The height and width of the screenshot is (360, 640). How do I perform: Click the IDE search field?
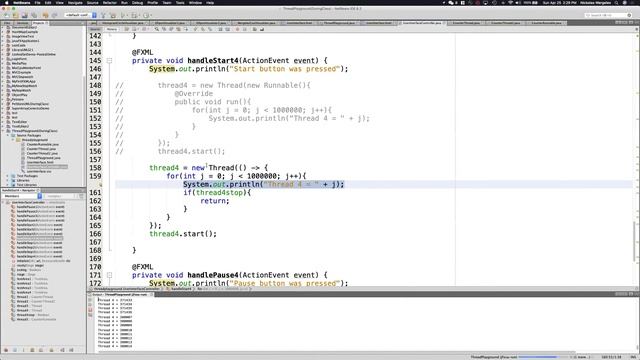tap(608, 15)
